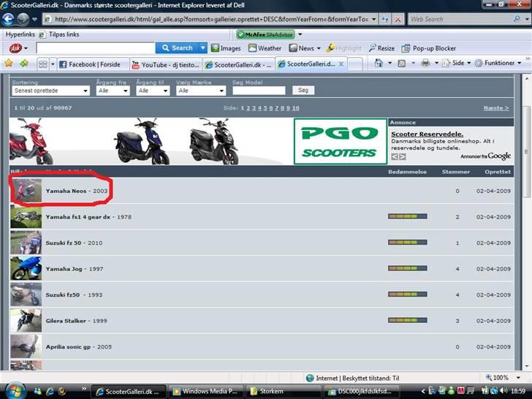Open Images from the Ask toolbar

click(225, 48)
